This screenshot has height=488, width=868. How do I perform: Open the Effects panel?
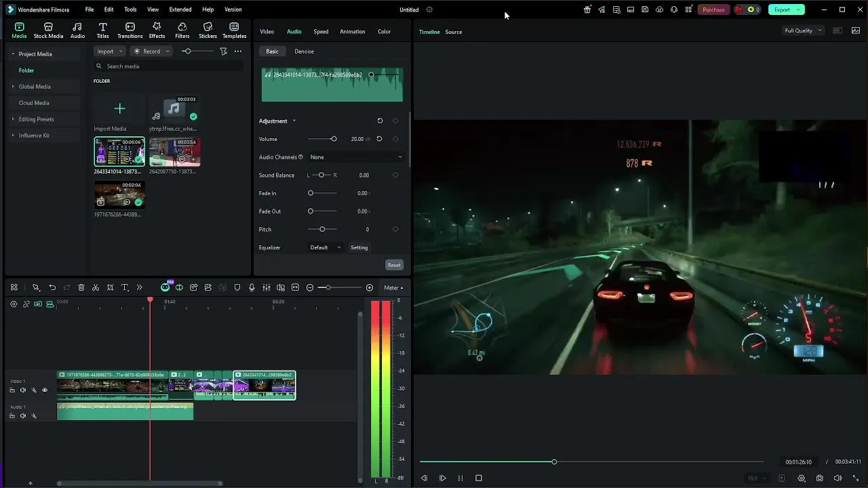click(x=157, y=30)
